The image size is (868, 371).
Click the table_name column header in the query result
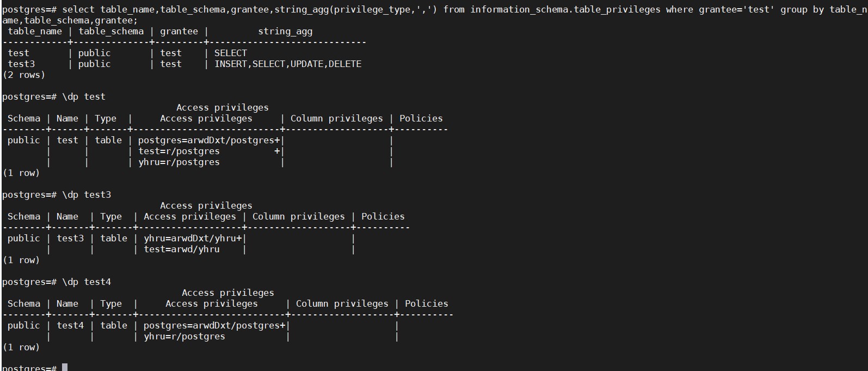(x=35, y=31)
